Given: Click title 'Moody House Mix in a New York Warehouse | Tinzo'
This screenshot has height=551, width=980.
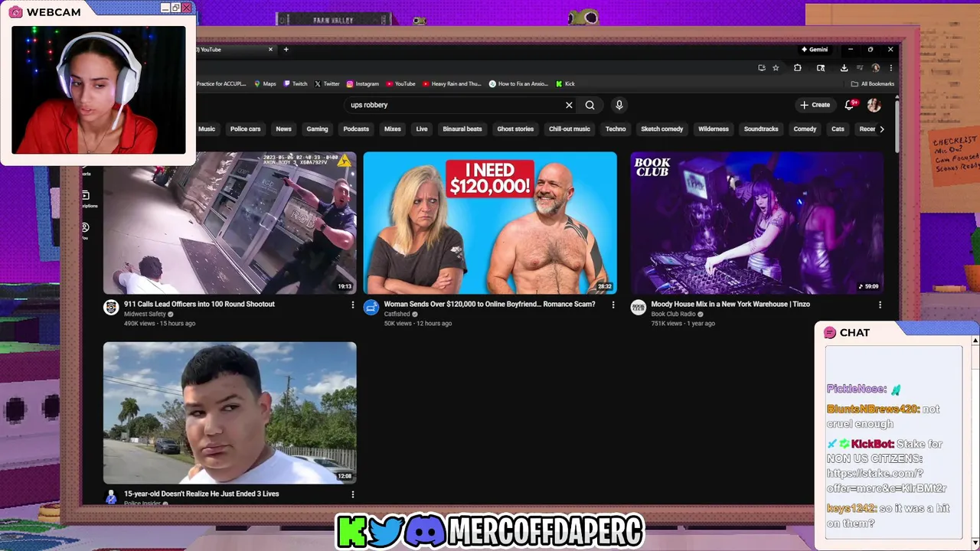Looking at the screenshot, I should click(730, 304).
